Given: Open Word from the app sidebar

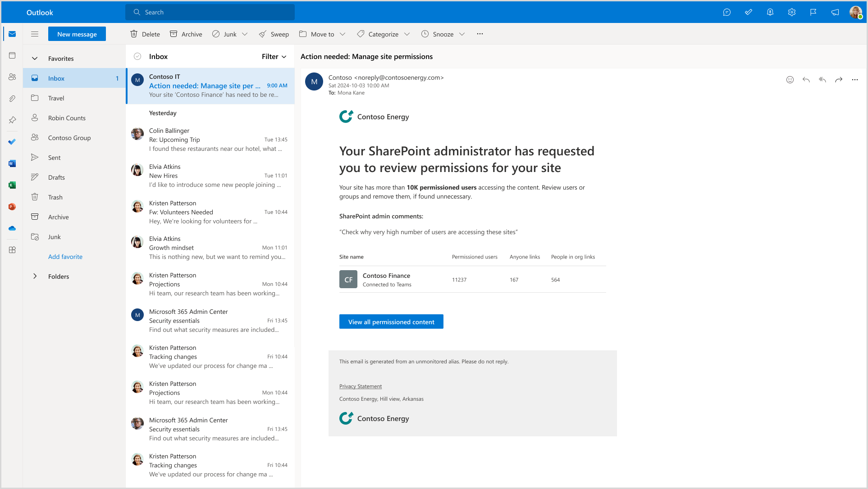Looking at the screenshot, I should tap(12, 163).
